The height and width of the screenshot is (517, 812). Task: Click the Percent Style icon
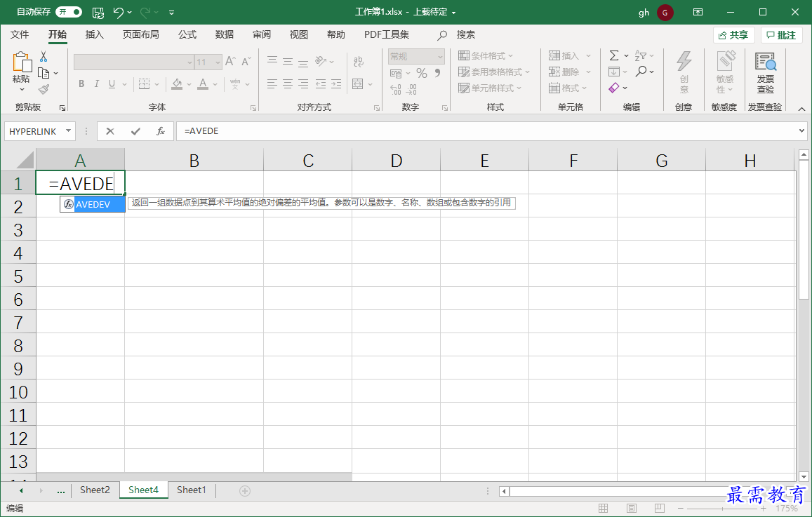[x=422, y=73]
